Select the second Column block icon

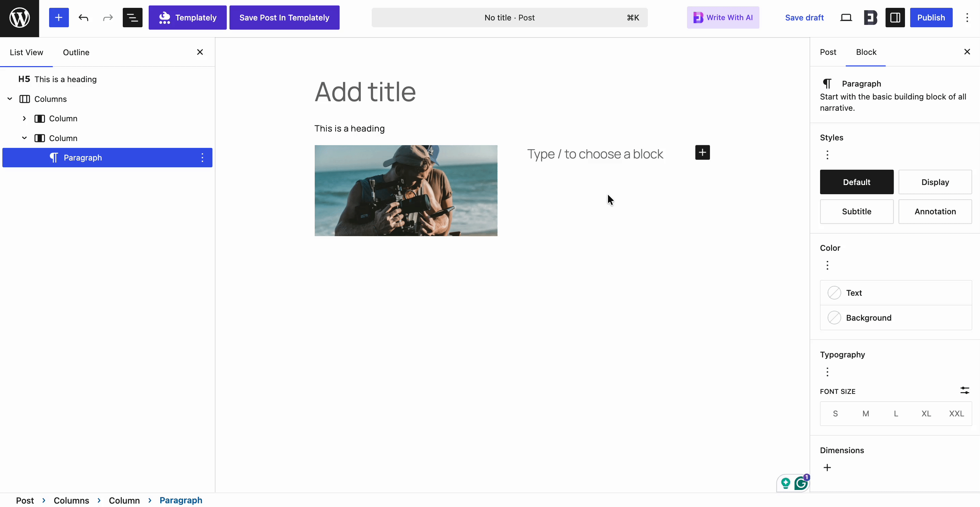point(40,138)
